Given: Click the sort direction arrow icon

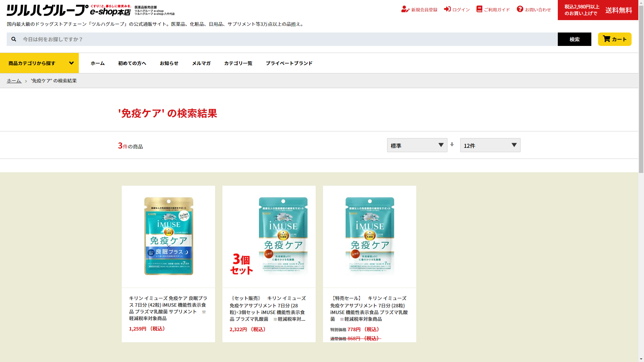Looking at the screenshot, I should (x=452, y=144).
